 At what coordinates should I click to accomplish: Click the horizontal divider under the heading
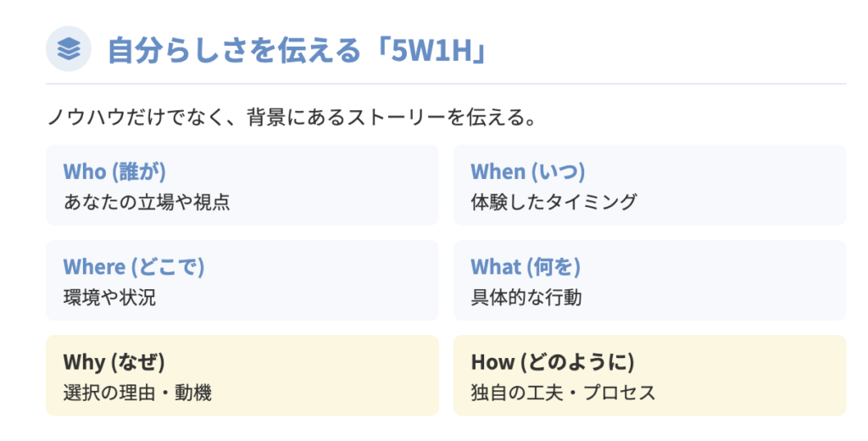(x=446, y=84)
